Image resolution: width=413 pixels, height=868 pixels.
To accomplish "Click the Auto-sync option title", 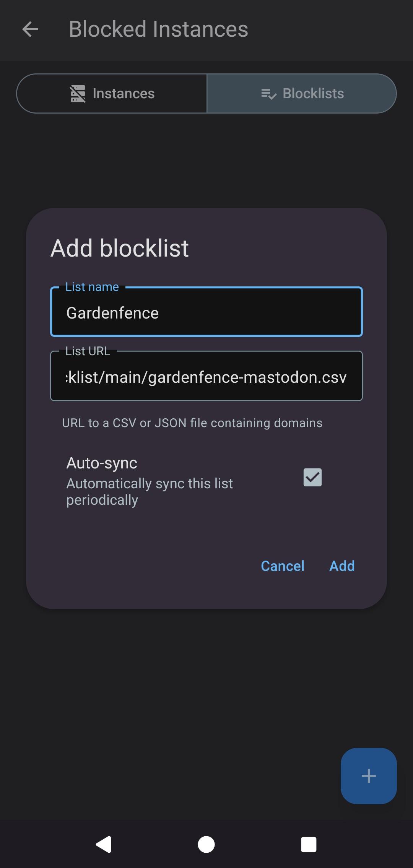I will [102, 463].
